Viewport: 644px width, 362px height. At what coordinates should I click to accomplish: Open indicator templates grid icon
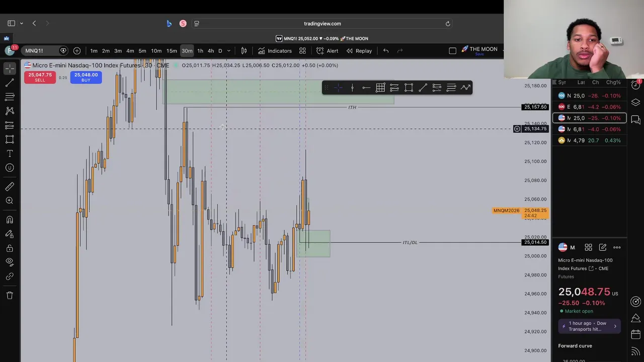pyautogui.click(x=302, y=51)
